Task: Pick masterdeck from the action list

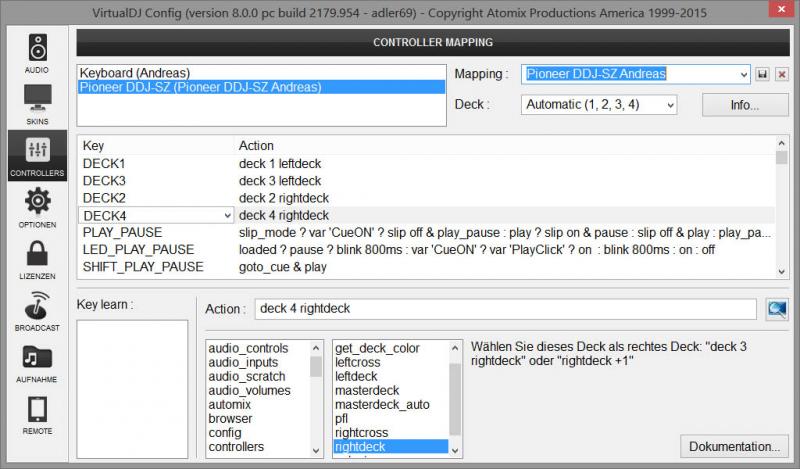Action: 367,390
